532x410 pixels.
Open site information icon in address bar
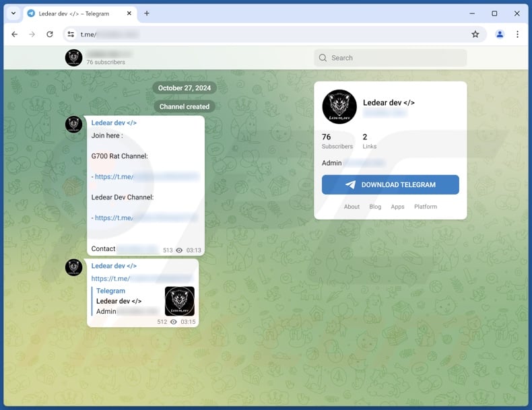tap(71, 34)
